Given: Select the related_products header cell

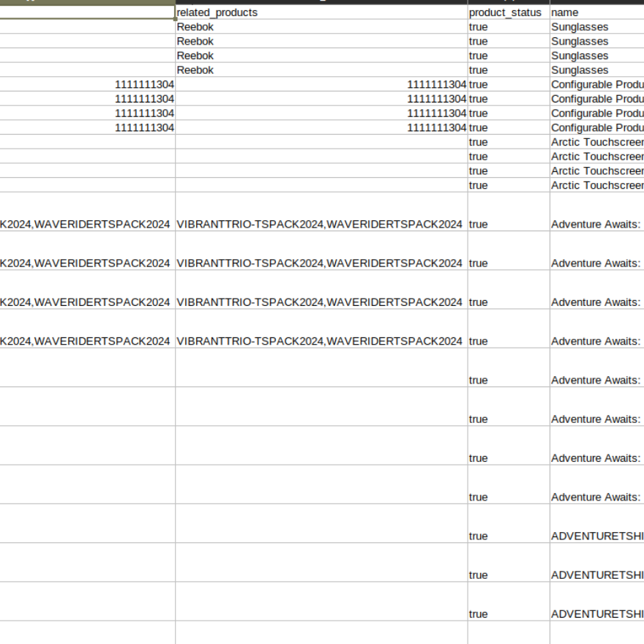Looking at the screenshot, I should point(321,12).
